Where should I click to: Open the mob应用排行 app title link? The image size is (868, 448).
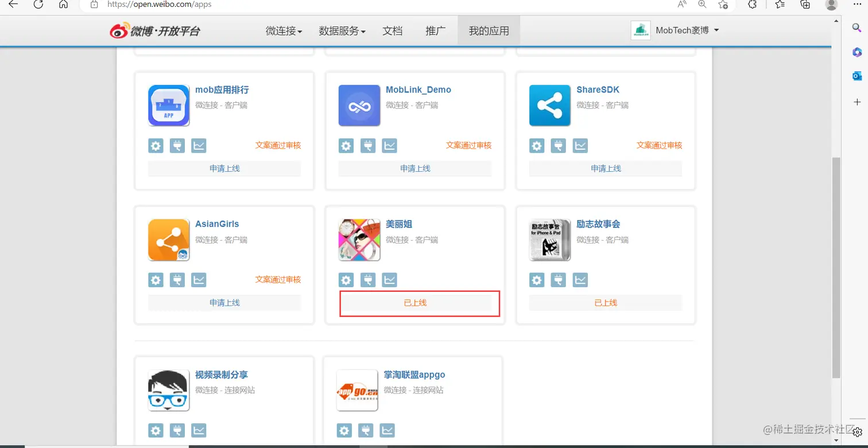point(222,90)
